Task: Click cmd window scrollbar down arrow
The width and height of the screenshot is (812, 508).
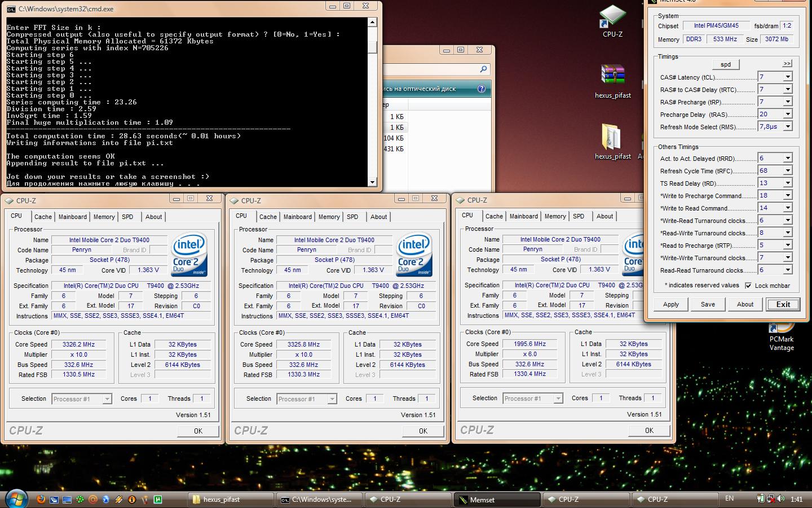Action: point(372,182)
